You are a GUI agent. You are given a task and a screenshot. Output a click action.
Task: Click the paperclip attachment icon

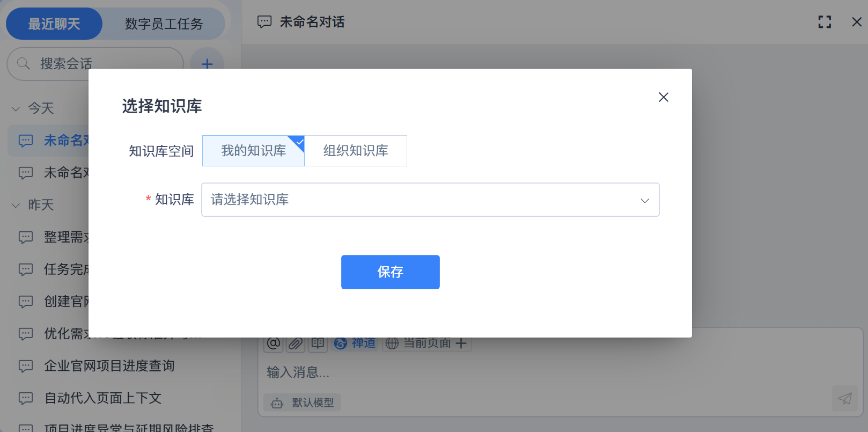296,343
